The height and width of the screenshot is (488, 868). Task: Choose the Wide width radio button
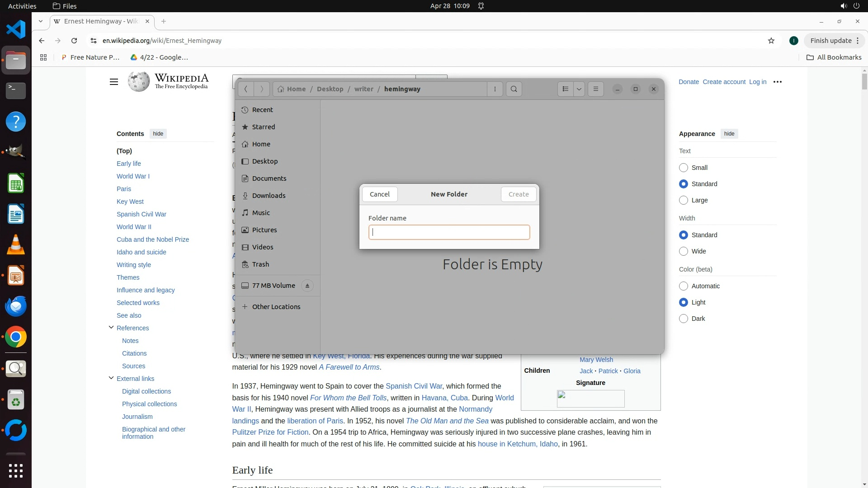tap(684, 251)
